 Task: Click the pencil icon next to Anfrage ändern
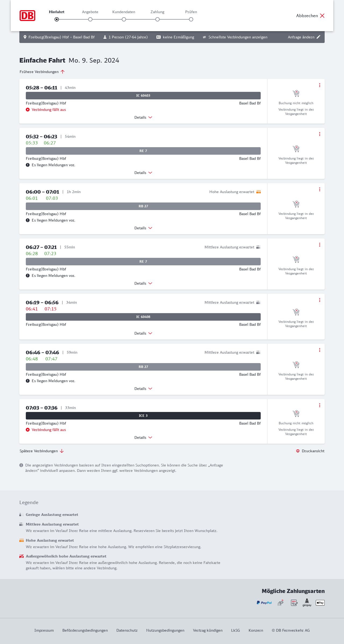pyautogui.click(x=318, y=37)
